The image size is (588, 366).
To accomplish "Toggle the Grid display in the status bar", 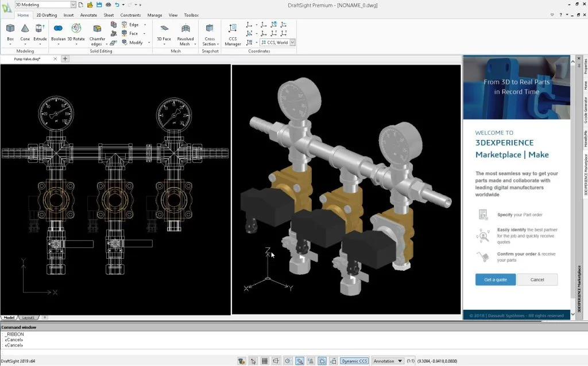I will 265,361.
